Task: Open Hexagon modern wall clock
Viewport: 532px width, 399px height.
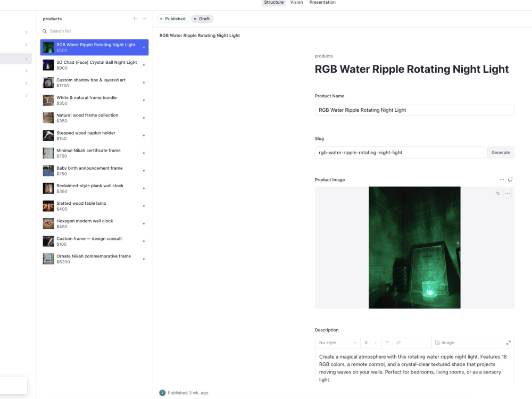Action: (94, 224)
